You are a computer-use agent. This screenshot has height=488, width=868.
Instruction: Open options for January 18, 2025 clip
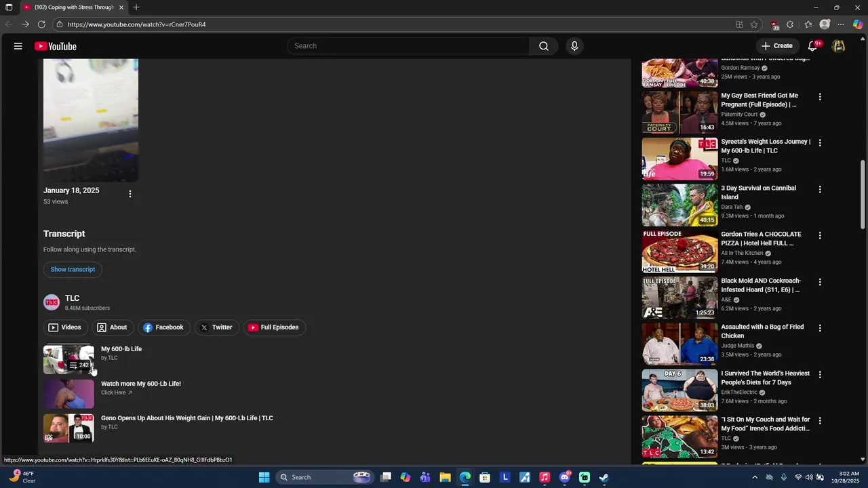130,194
